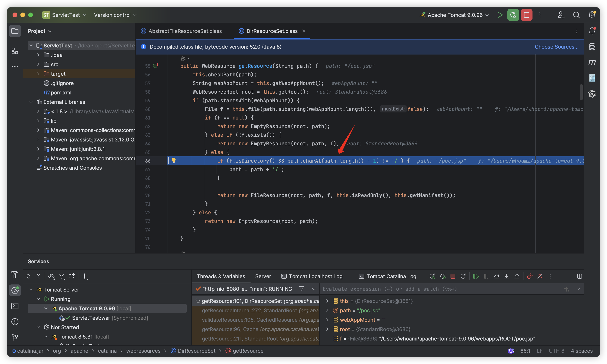Open the Build hammer tool window

[x=15, y=275]
